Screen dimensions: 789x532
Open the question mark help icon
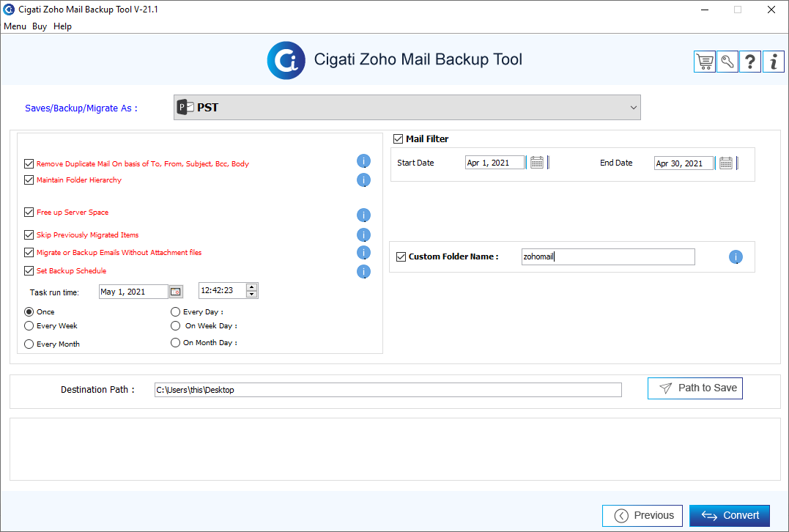coord(749,62)
